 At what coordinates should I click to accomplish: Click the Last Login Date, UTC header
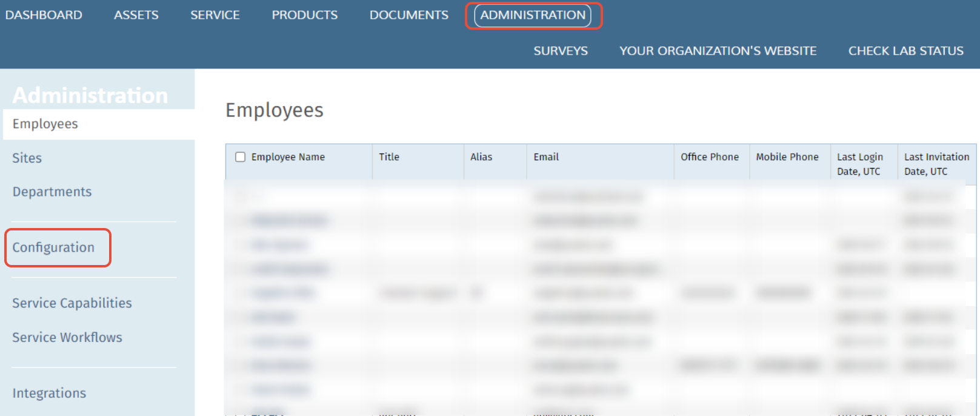860,164
